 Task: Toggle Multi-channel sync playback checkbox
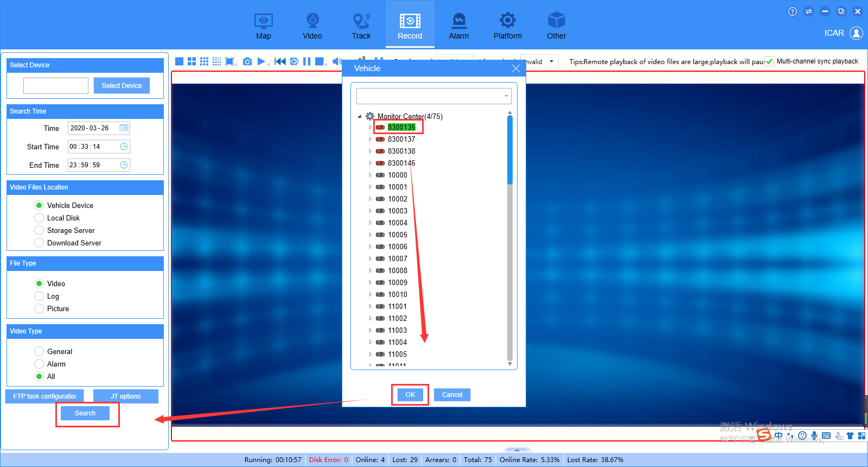click(769, 61)
